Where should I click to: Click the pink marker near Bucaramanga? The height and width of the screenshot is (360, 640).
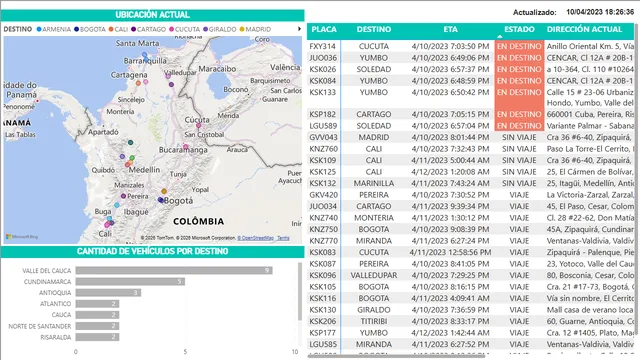click(x=186, y=147)
